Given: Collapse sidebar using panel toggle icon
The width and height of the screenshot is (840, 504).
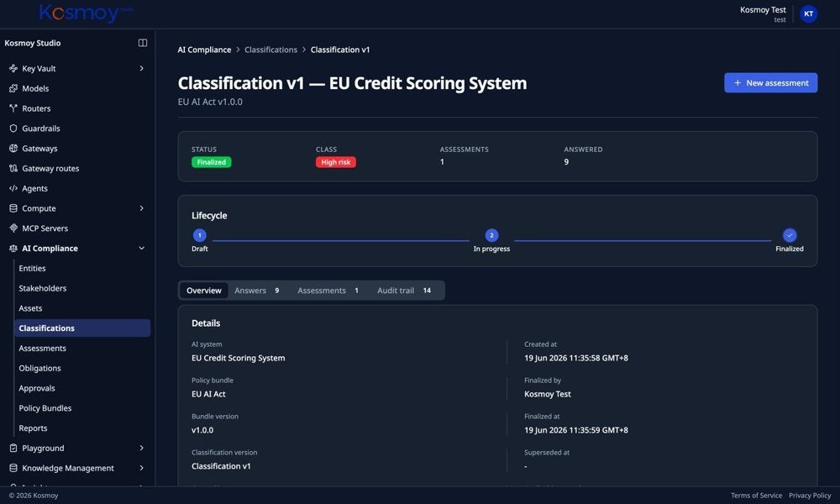Looking at the screenshot, I should click(143, 43).
